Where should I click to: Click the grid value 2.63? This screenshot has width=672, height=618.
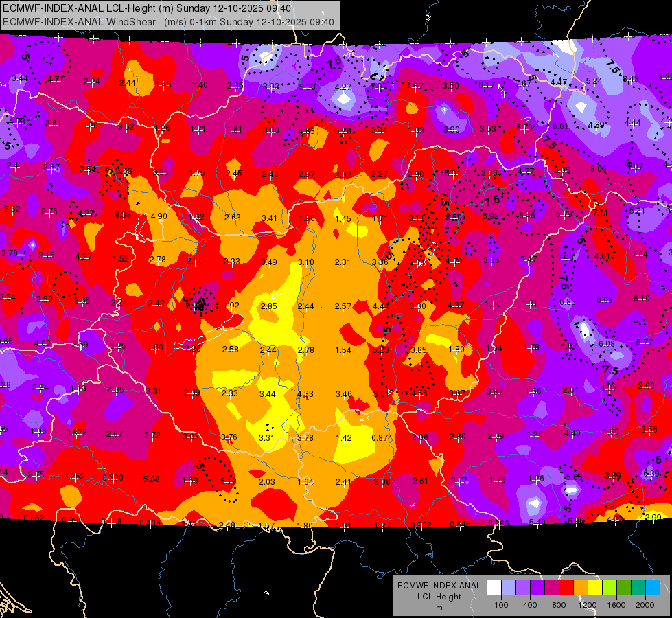coord(233,217)
